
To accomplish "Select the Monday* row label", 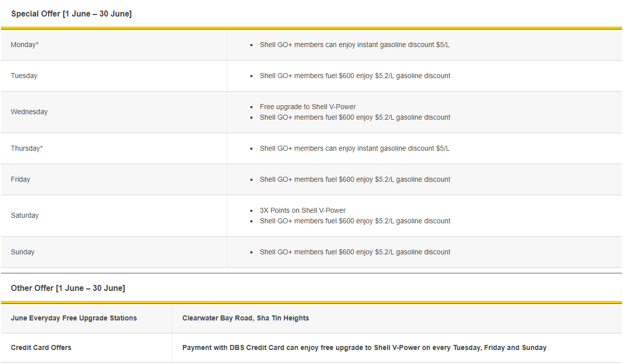I will [x=25, y=45].
